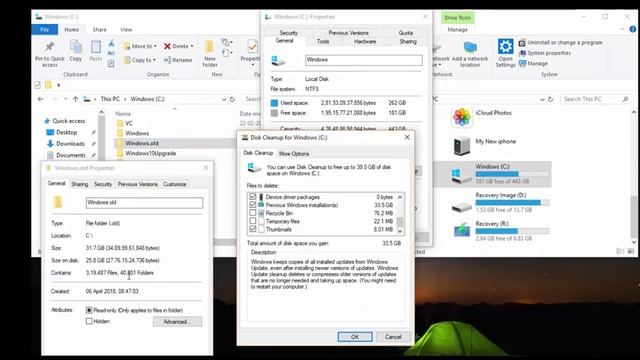This screenshot has width=640, height=360.
Task: Toggle Previous Windows installation(s) checkbox
Action: pyautogui.click(x=253, y=205)
